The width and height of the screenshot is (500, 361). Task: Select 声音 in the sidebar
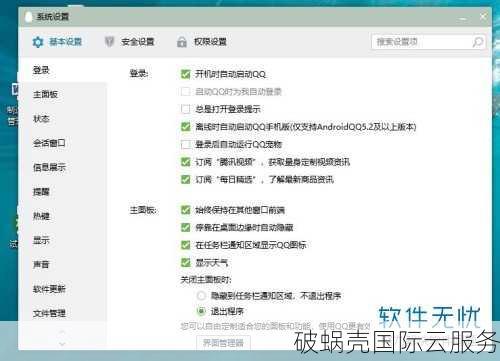click(41, 264)
